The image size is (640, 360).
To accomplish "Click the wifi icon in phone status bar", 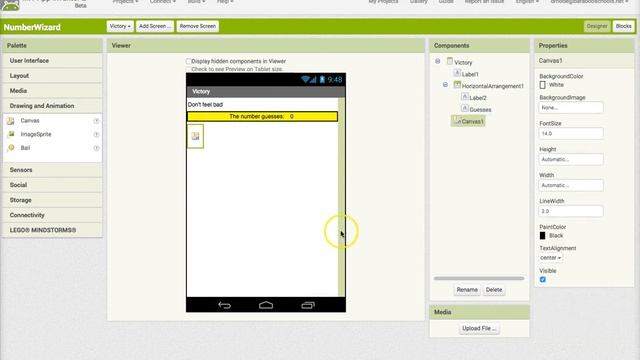I will (305, 79).
